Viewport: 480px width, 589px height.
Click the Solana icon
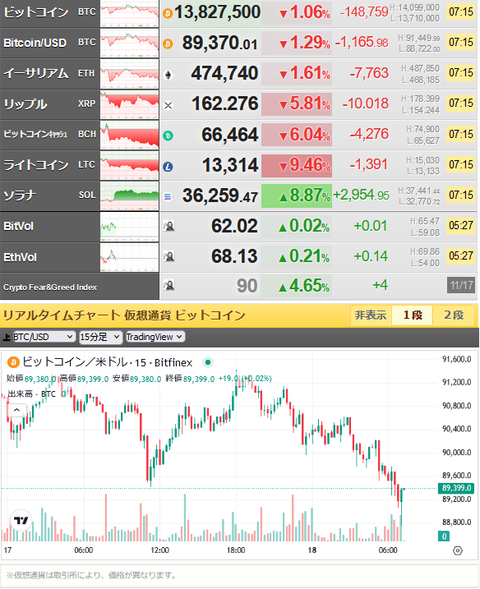168,196
